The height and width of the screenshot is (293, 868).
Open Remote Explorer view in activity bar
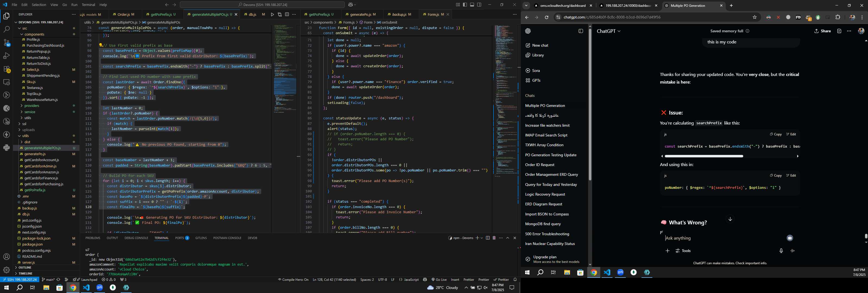tap(7, 82)
